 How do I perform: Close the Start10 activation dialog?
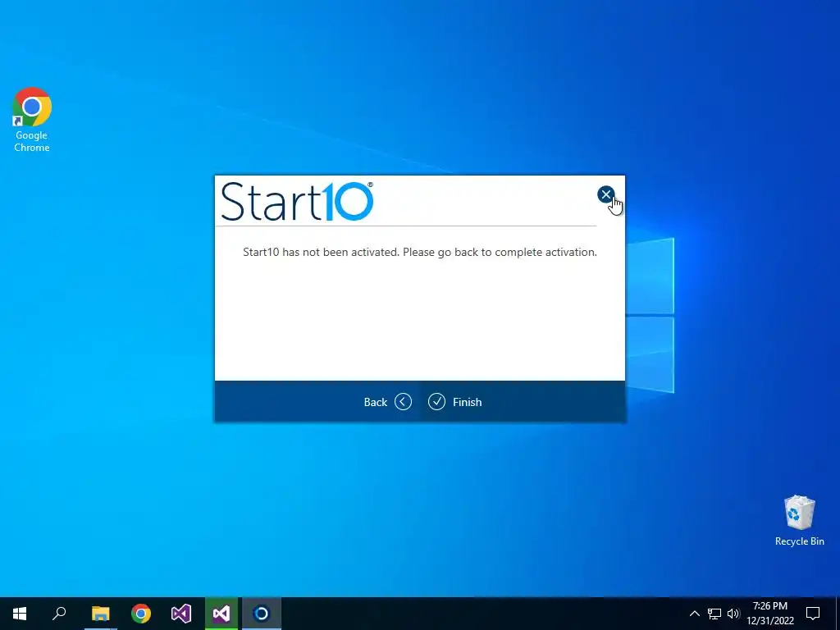[606, 194]
